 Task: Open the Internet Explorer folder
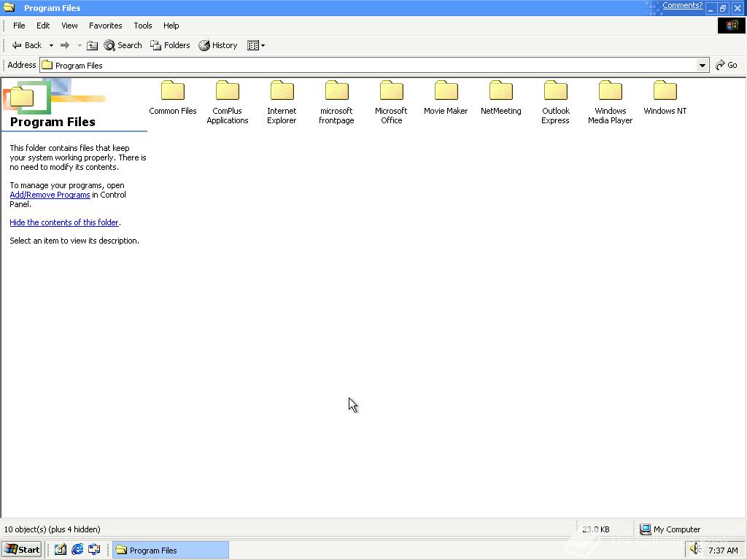pyautogui.click(x=282, y=102)
